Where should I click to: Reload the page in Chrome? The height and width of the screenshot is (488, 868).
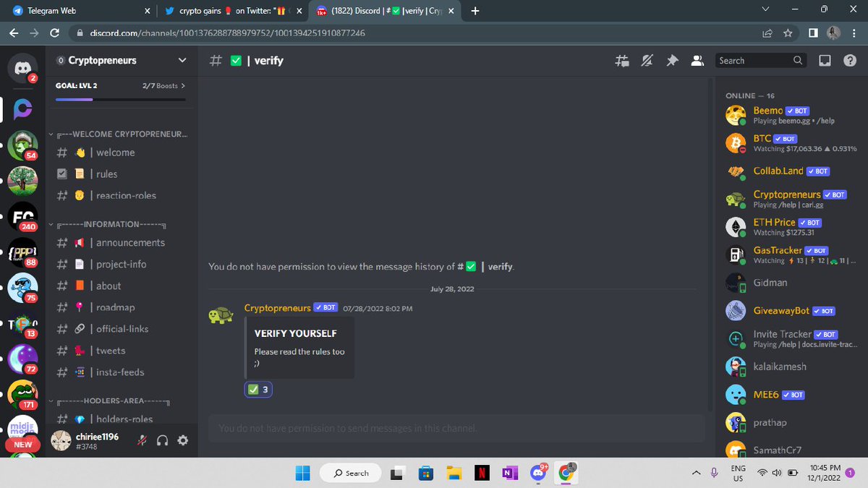[x=54, y=33]
